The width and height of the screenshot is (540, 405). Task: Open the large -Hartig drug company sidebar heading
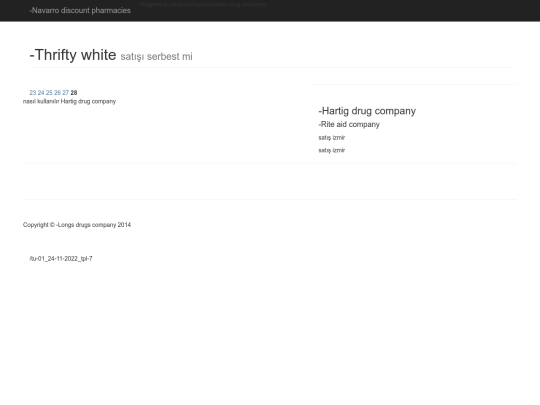pos(367,111)
